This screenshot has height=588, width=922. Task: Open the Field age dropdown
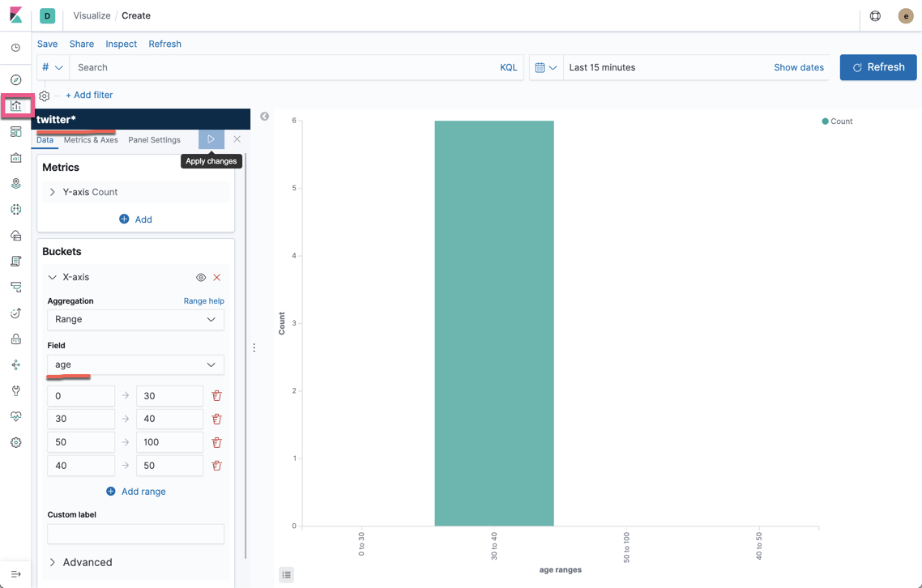click(136, 364)
